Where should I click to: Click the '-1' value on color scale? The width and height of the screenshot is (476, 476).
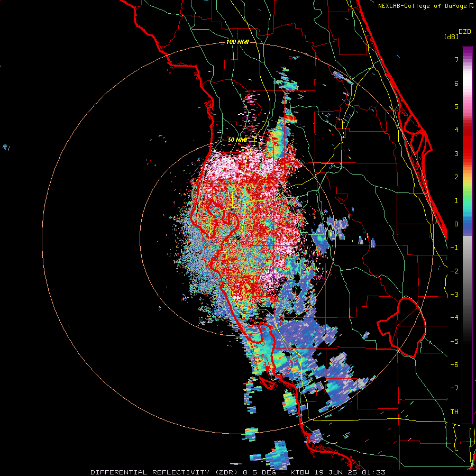[454, 248]
